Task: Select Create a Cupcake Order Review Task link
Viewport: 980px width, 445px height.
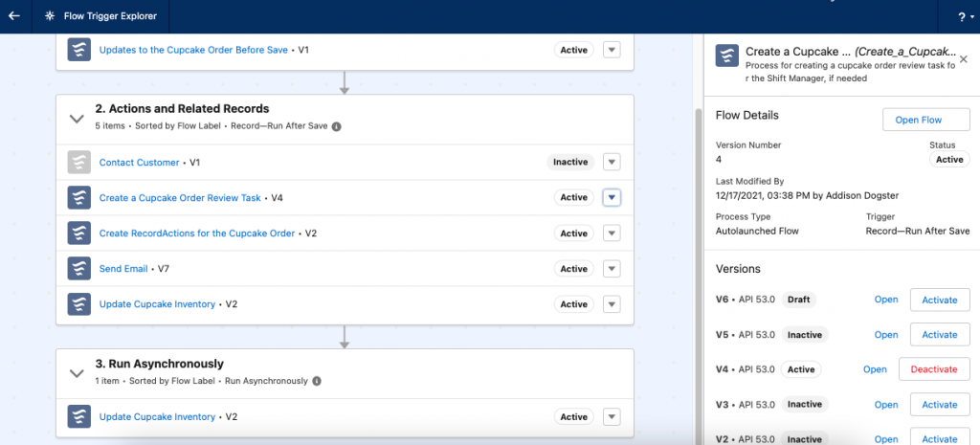Action: pyautogui.click(x=180, y=197)
